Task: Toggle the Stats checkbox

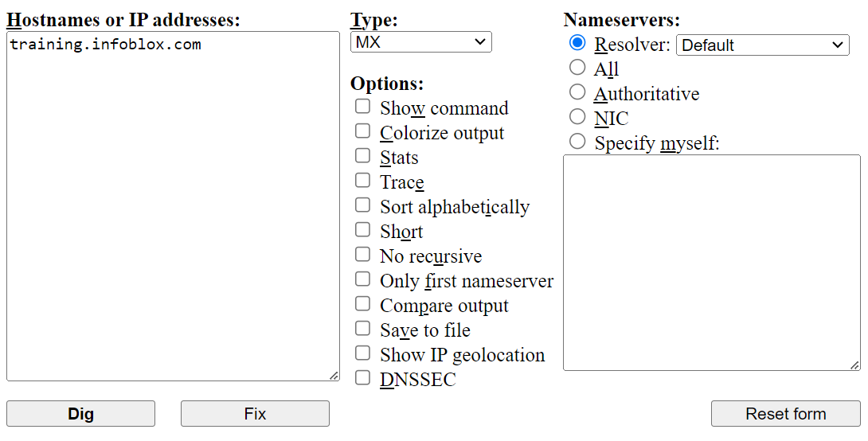Action: tap(363, 156)
